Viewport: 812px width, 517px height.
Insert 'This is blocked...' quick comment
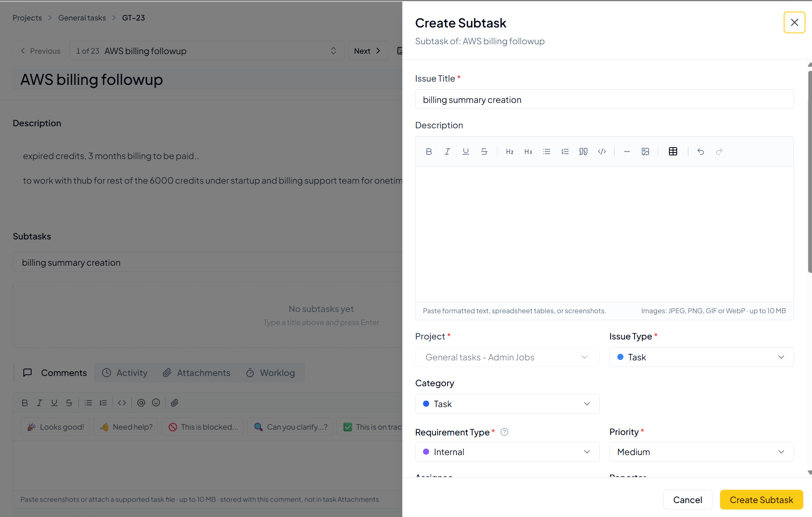tap(203, 427)
